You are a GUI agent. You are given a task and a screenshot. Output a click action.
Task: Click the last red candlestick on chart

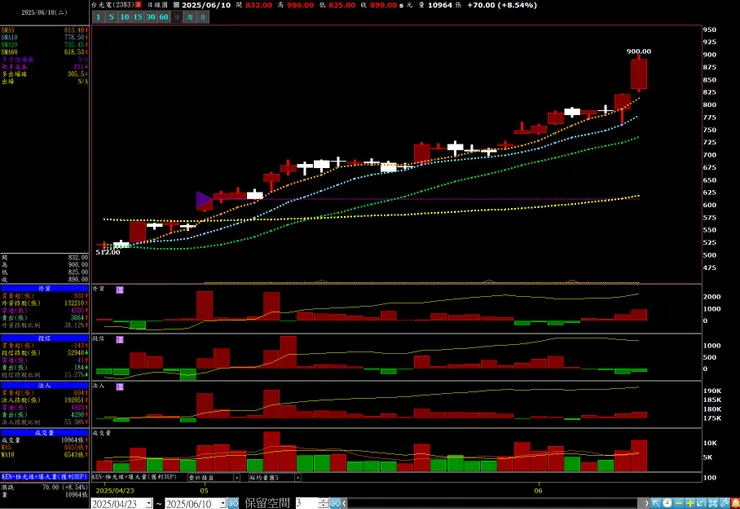click(639, 74)
